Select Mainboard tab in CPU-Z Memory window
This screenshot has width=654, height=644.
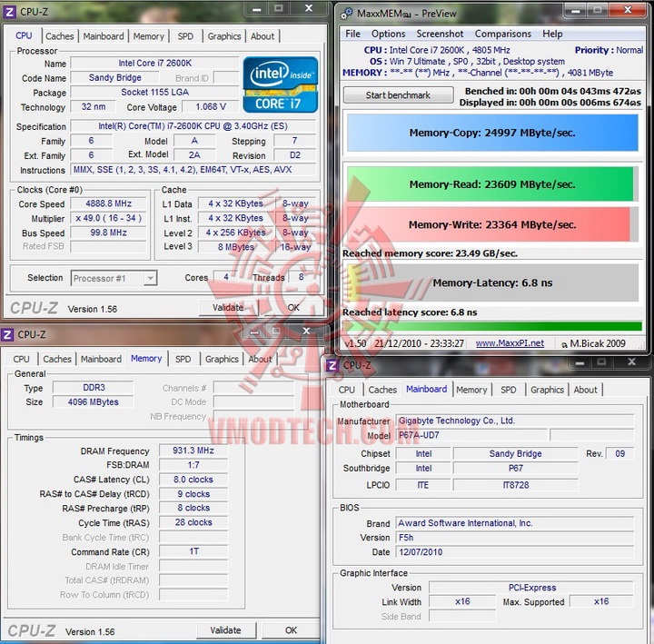[102, 359]
